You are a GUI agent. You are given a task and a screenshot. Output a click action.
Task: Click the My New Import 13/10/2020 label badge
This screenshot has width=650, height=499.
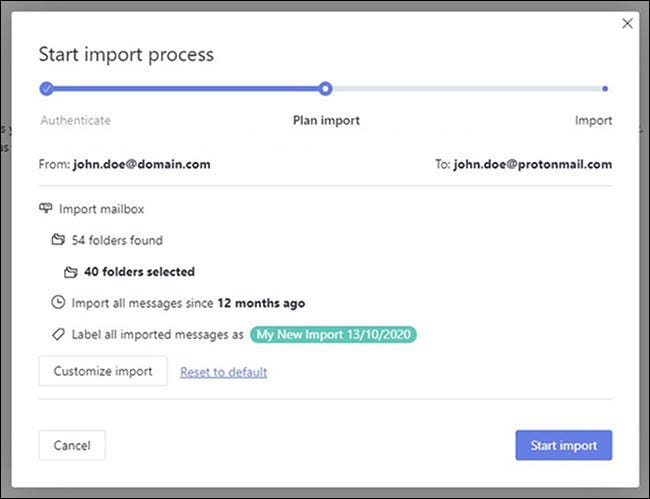pos(333,334)
